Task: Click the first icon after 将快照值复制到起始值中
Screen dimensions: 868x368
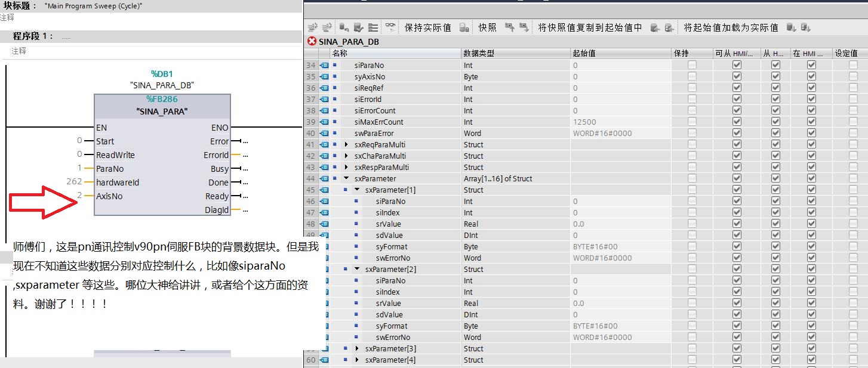Action: [x=655, y=27]
